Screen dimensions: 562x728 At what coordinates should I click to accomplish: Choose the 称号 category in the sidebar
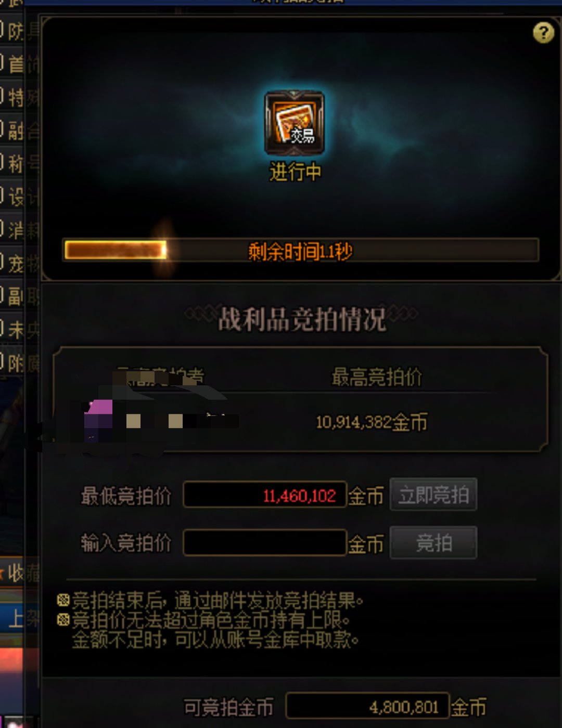[x=20, y=163]
